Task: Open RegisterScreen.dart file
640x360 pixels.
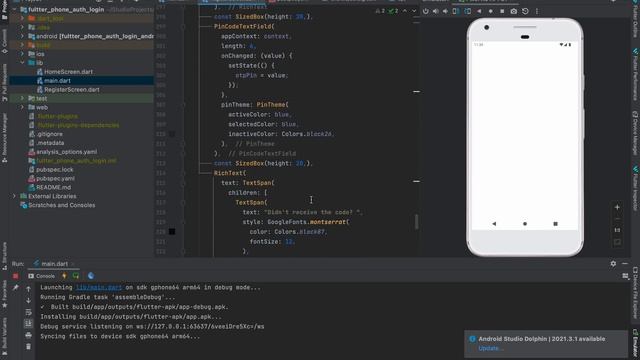Action: [71, 90]
